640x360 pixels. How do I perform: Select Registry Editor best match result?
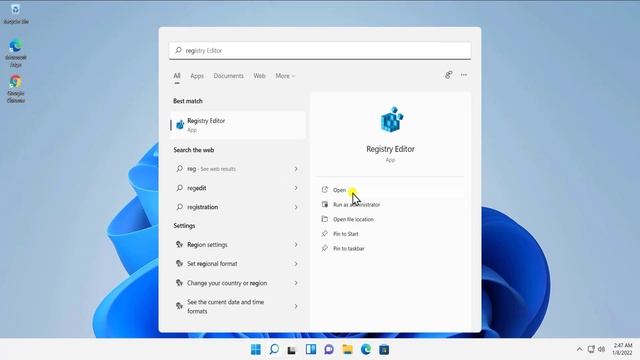click(238, 125)
